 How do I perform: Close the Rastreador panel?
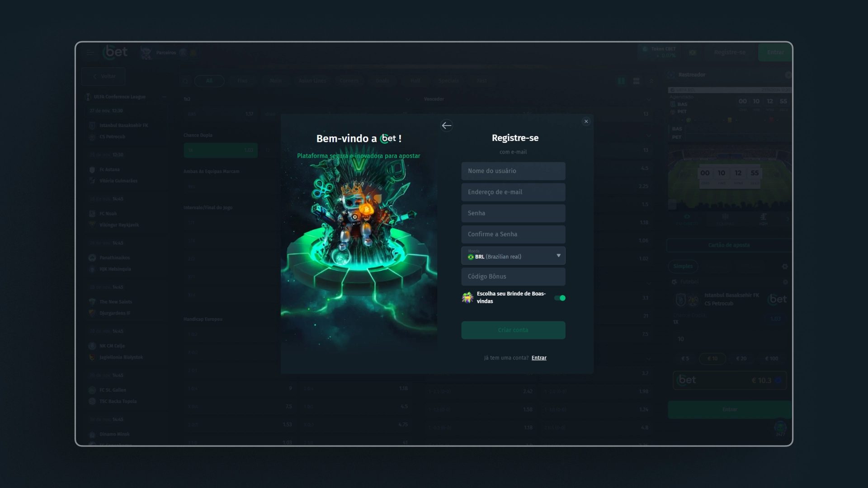coord(788,75)
